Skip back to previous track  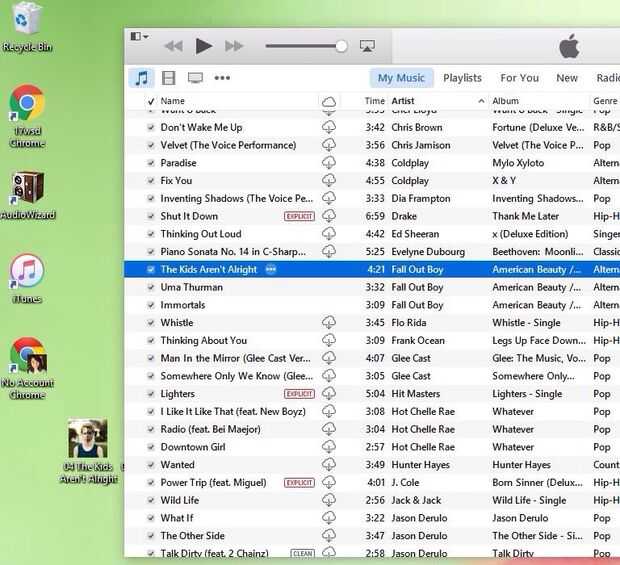click(x=173, y=46)
